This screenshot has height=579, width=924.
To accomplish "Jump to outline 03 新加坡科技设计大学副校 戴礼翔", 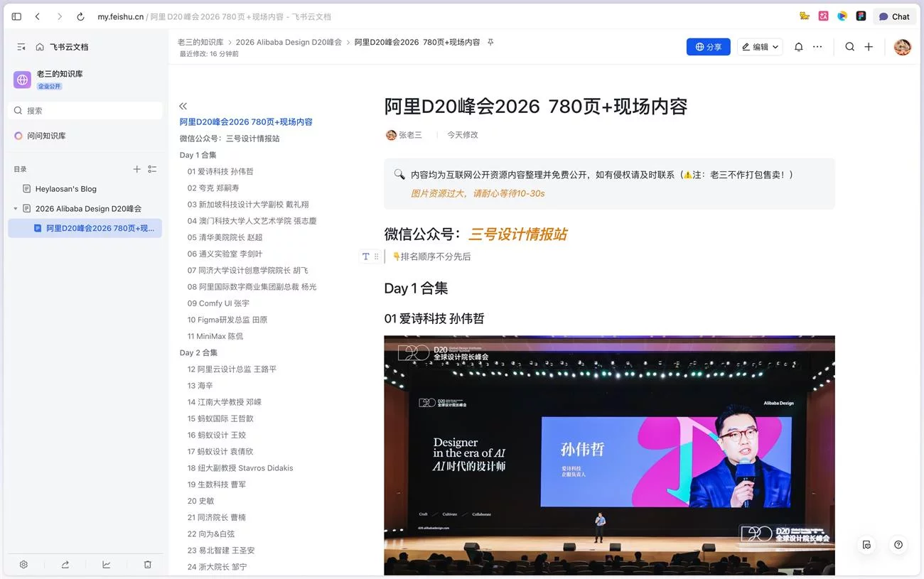I will (248, 205).
